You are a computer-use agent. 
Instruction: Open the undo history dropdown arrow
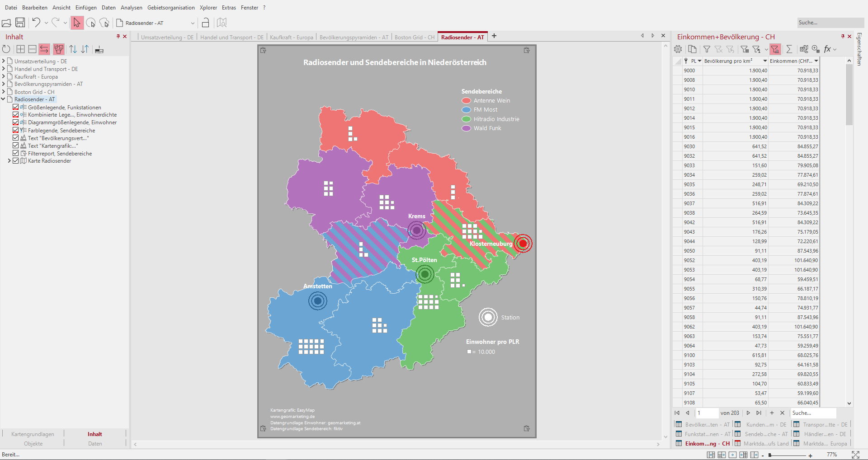coord(46,23)
